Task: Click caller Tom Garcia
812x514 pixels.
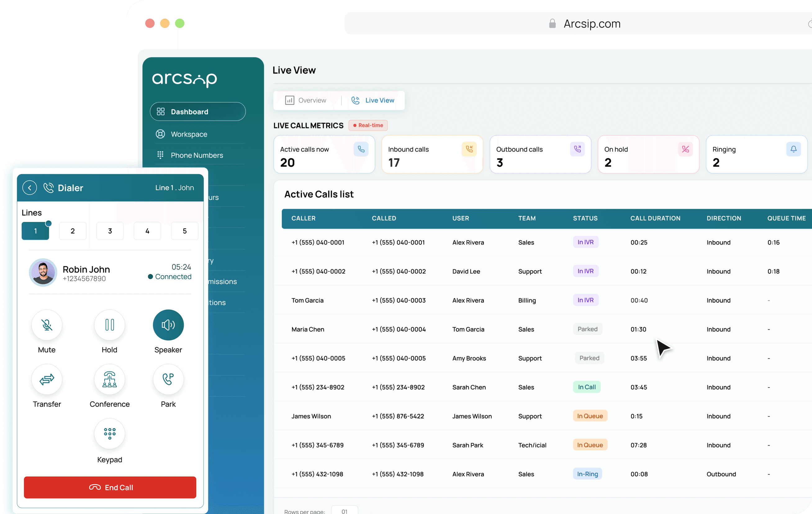Action: [307, 300]
